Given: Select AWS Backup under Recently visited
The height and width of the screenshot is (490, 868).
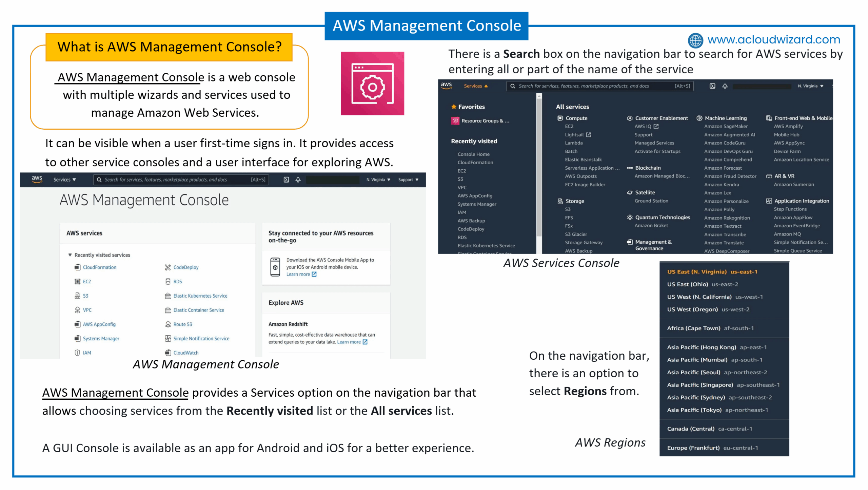Looking at the screenshot, I should tap(471, 221).
